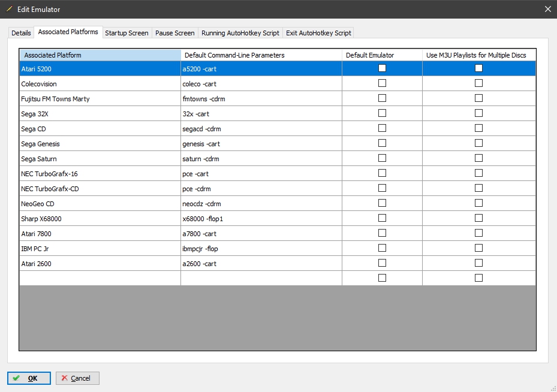Select the Colecovision platform cell
This screenshot has height=392, width=557.
(x=100, y=83)
